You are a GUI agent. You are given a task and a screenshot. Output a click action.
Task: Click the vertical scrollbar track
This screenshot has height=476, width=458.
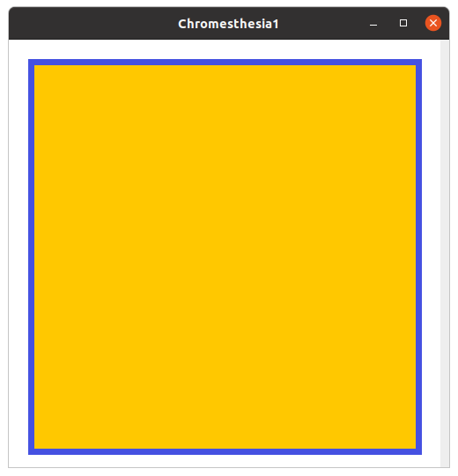coord(445,254)
